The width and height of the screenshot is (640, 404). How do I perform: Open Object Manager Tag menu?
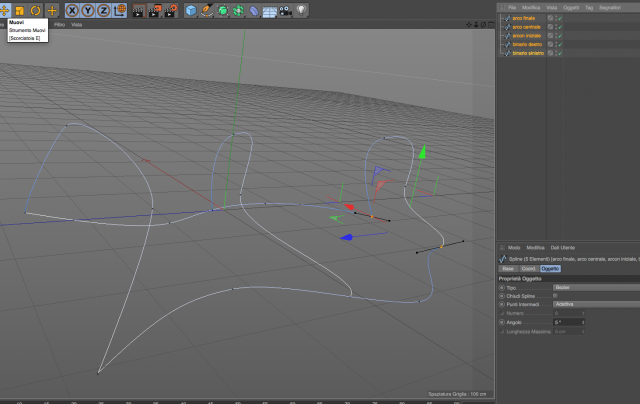(589, 8)
